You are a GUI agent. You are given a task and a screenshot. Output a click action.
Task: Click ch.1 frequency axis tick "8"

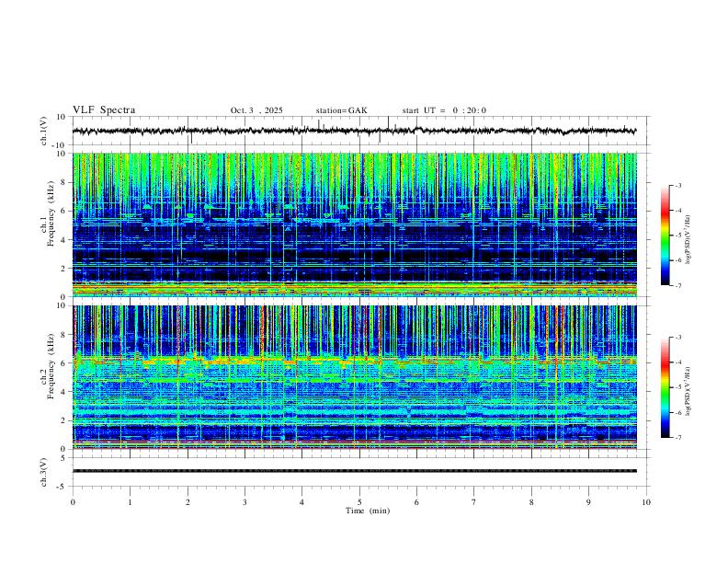coord(63,182)
